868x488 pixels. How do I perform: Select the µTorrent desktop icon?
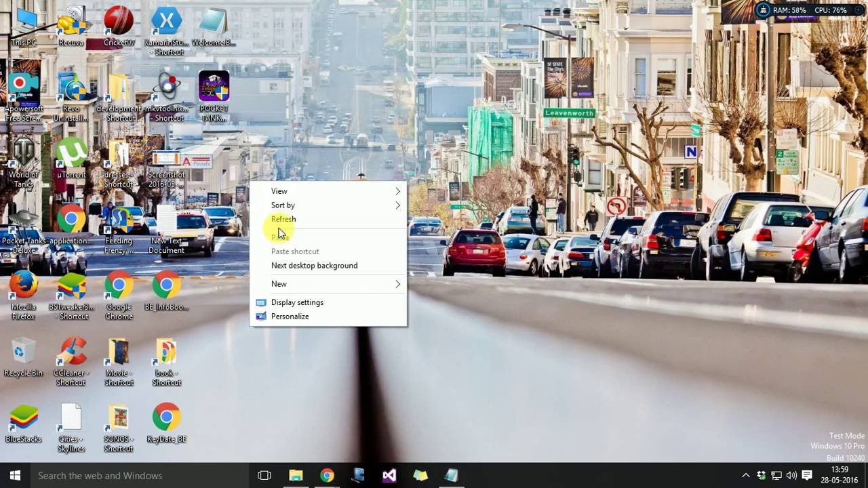point(71,154)
